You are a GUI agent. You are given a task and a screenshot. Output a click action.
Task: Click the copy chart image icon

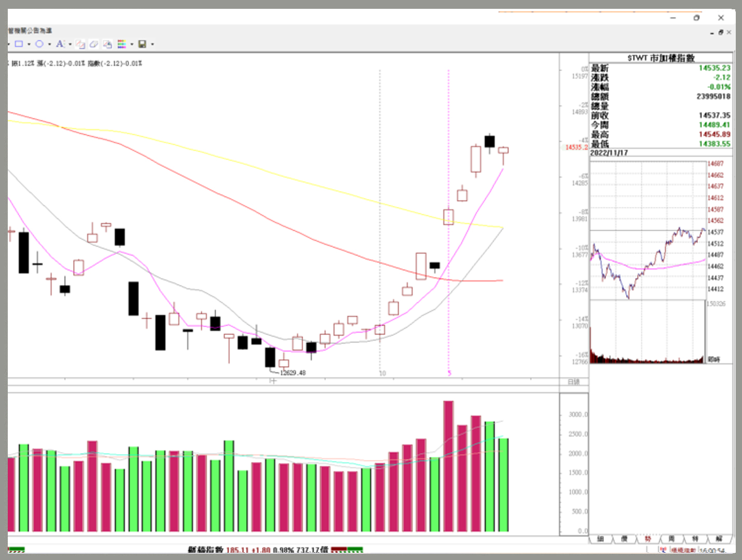click(x=107, y=44)
